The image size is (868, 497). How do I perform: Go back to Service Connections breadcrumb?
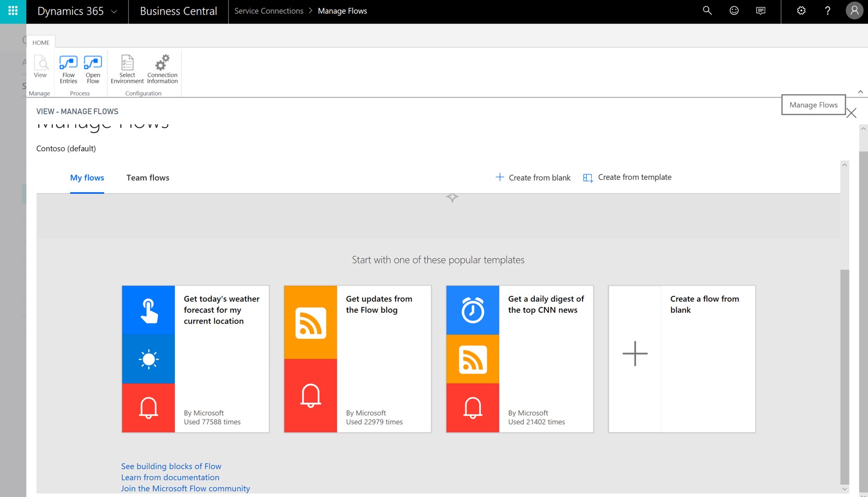tap(269, 11)
